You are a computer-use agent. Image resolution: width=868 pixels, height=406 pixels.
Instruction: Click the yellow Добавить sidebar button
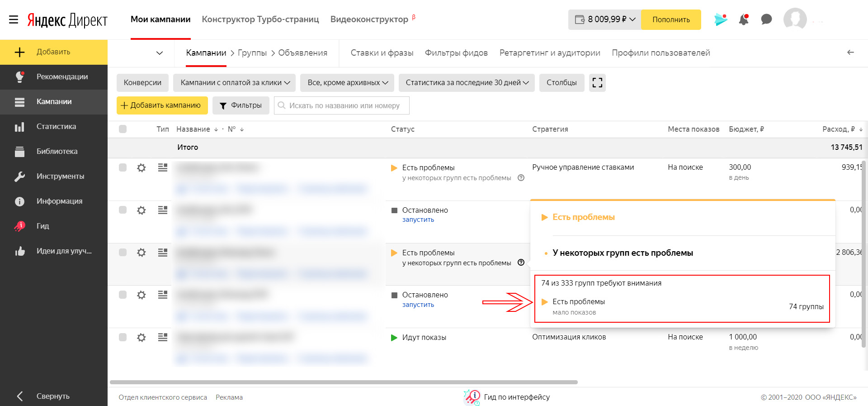tap(54, 52)
